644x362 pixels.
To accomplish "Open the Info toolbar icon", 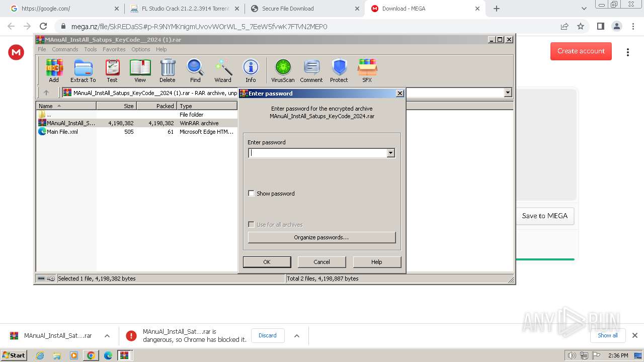I will [x=251, y=70].
